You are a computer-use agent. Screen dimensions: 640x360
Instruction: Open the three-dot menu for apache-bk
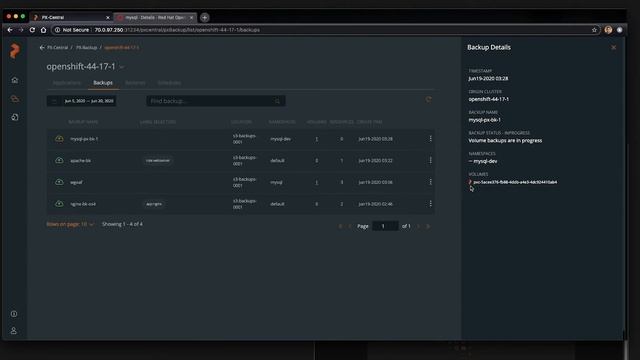point(430,160)
